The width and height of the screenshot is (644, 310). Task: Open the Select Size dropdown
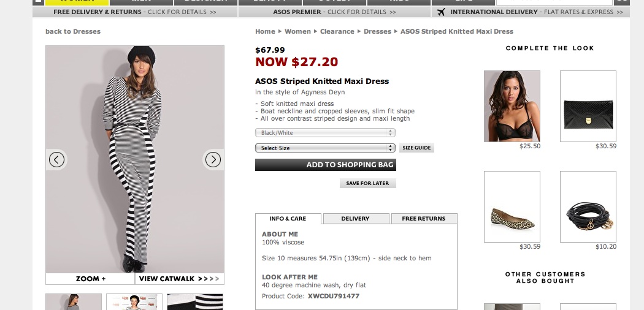tap(325, 148)
